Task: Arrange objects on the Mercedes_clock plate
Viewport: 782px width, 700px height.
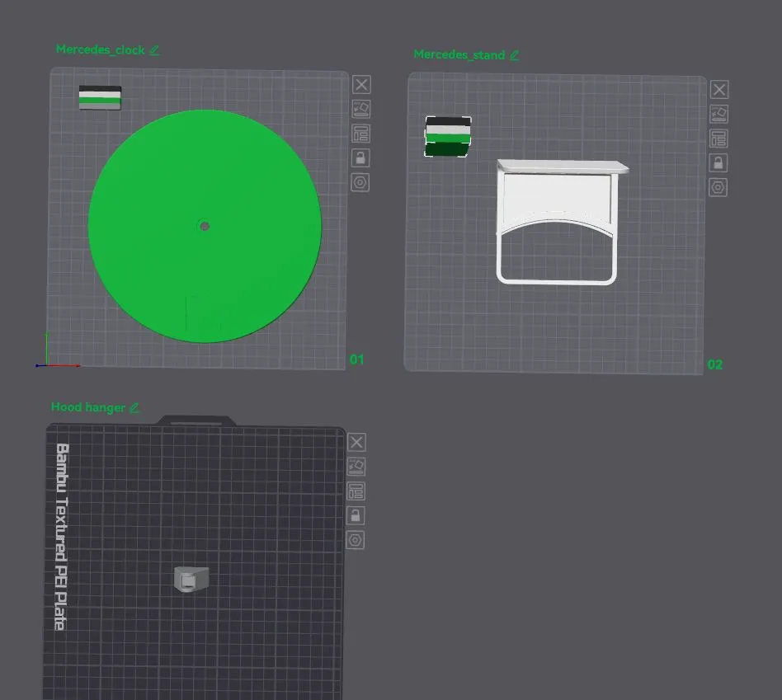Action: [x=360, y=134]
